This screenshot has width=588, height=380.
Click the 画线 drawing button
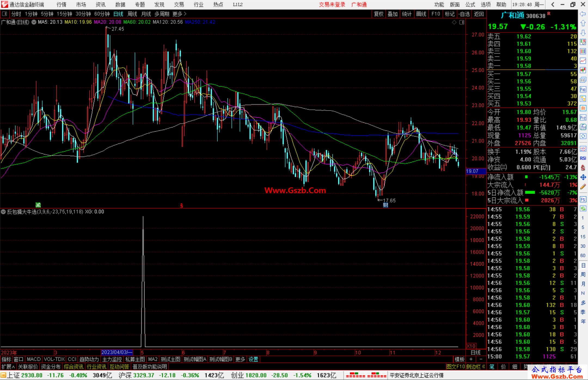421,14
